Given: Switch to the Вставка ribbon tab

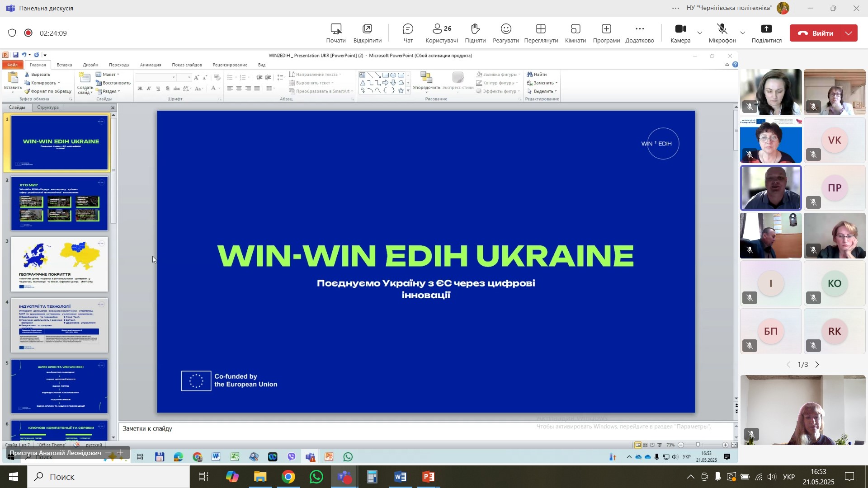Looking at the screenshot, I should point(64,65).
